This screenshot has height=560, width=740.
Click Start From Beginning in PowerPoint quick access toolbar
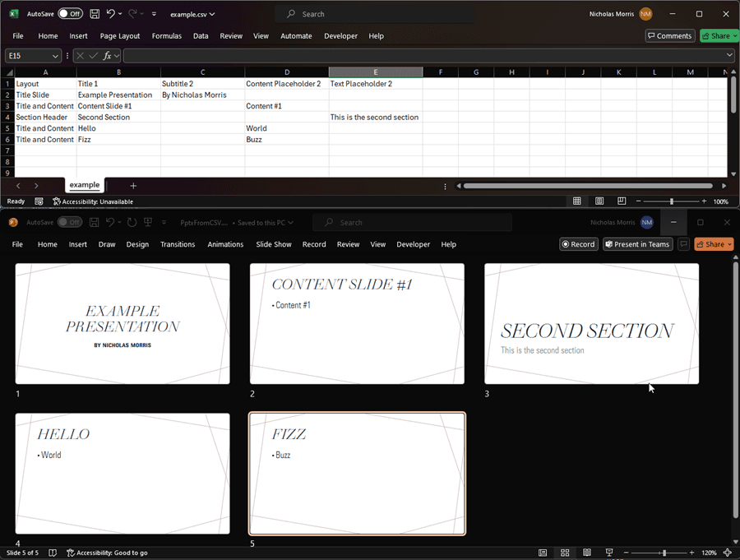pos(148,222)
